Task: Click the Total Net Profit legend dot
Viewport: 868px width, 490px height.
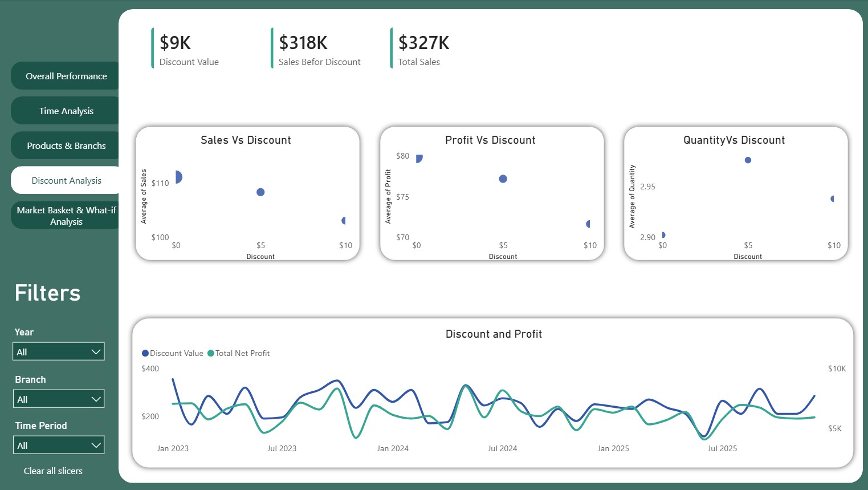Action: click(x=211, y=353)
